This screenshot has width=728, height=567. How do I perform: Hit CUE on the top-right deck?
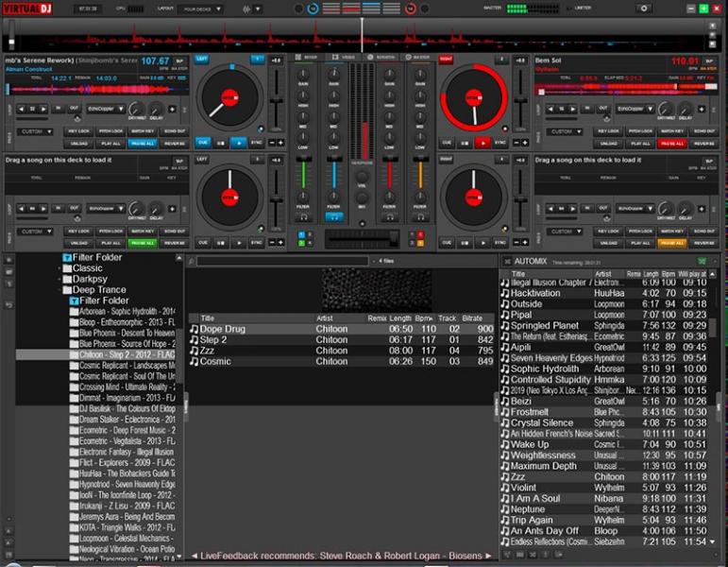[447, 143]
